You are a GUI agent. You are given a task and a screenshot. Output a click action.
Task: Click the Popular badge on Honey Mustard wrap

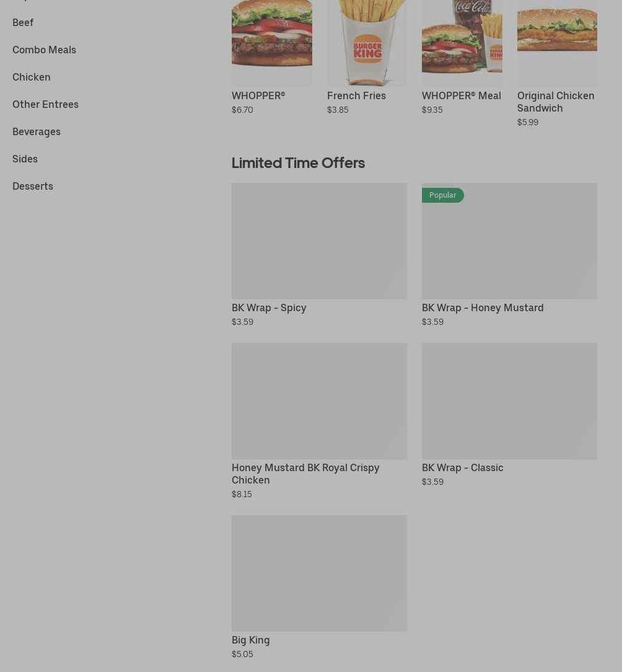442,195
